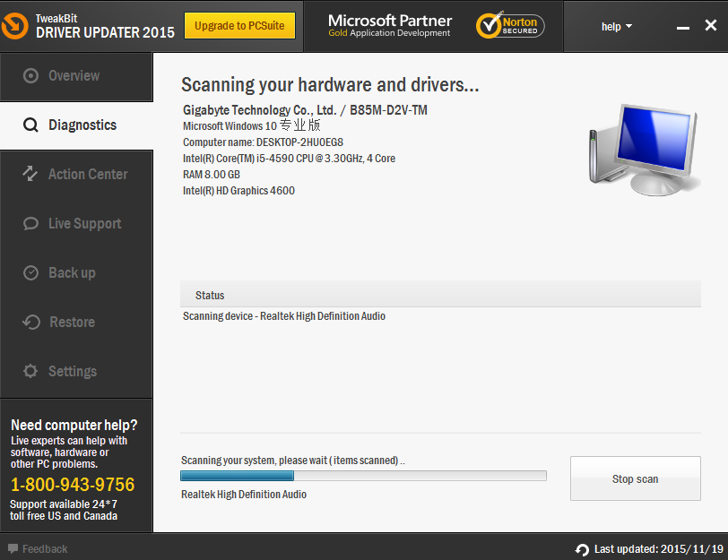Click the Last updated date text

(658, 549)
